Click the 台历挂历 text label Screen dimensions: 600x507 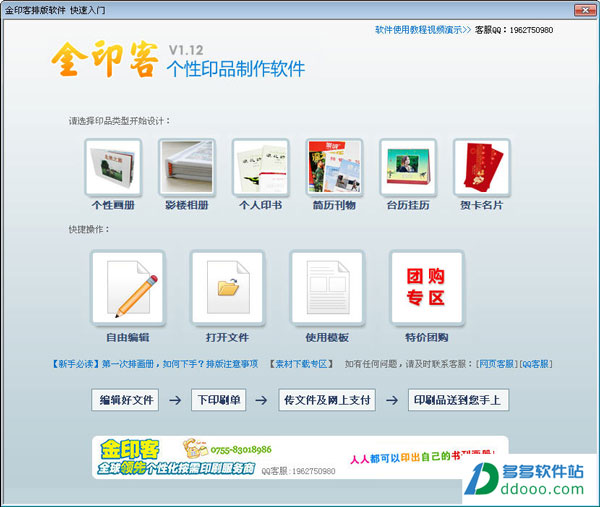click(408, 205)
